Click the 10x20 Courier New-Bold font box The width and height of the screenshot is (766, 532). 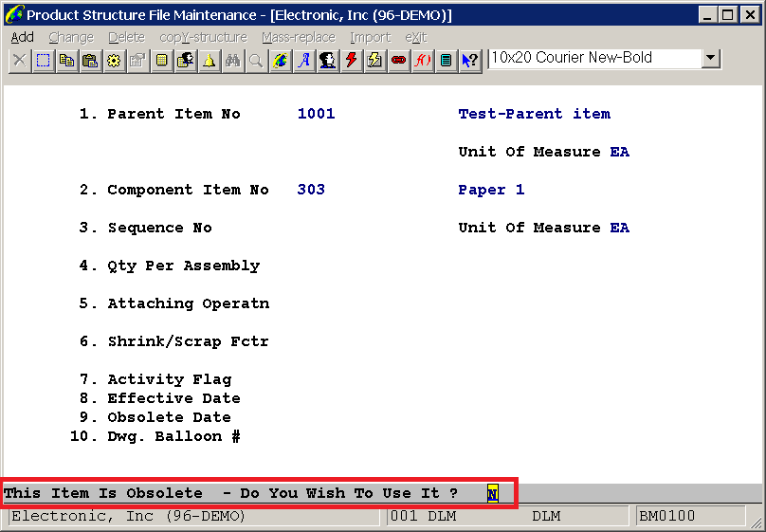pyautogui.click(x=594, y=59)
